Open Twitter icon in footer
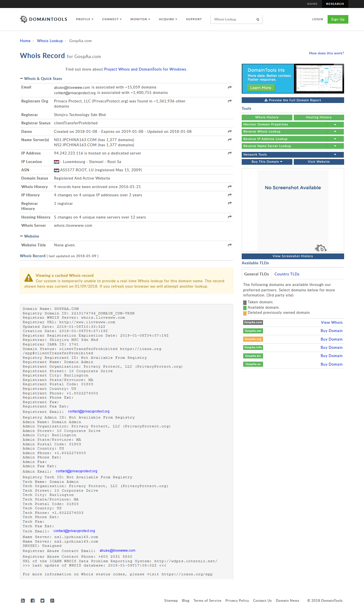Viewport: 364px width, 608px height. click(x=42, y=601)
